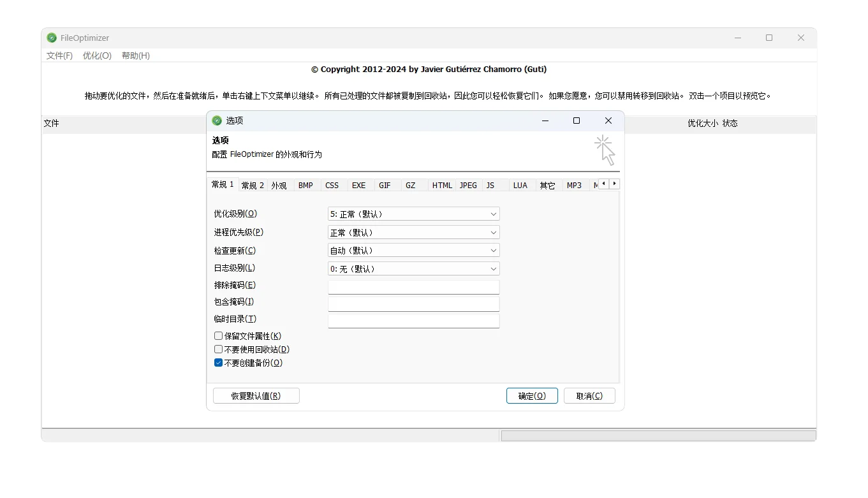Image resolution: width=868 pixels, height=498 pixels.
Task: Click the copyright text line
Action: (x=429, y=70)
